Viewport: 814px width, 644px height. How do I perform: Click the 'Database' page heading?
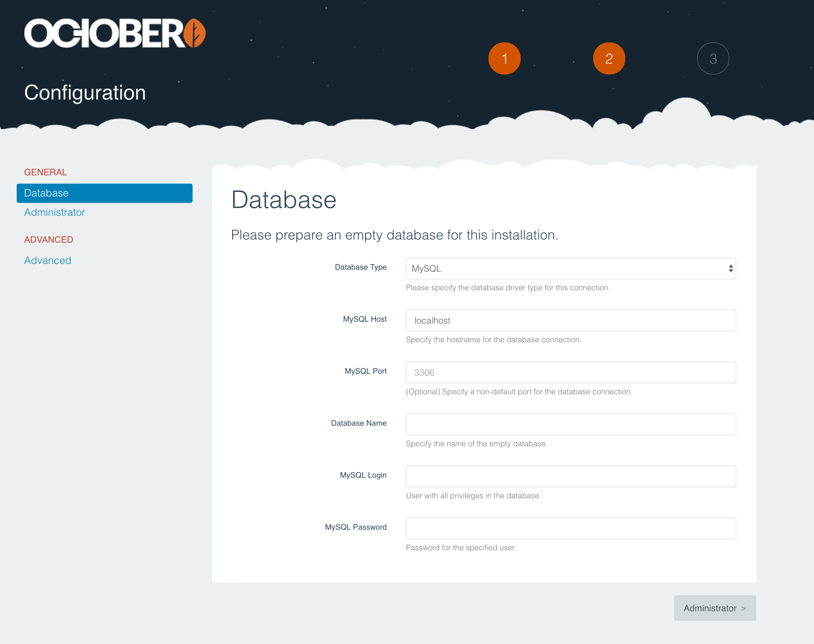[283, 200]
